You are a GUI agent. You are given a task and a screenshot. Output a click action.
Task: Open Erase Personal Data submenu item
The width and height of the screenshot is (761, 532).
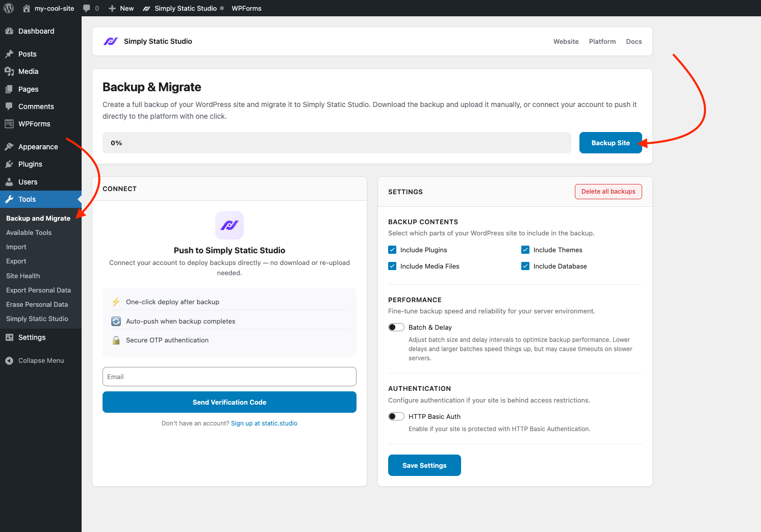(37, 304)
